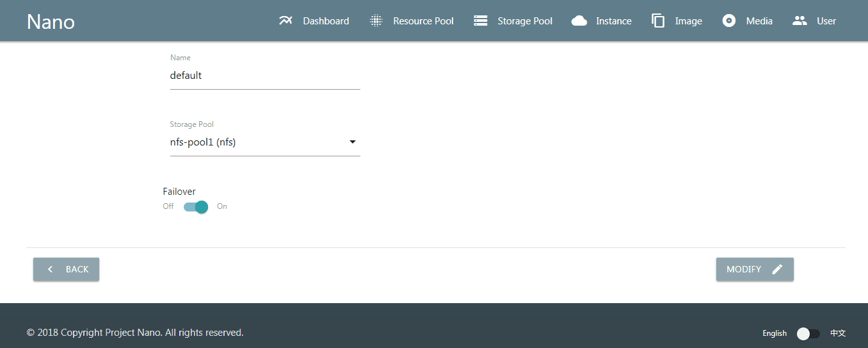Click the Failover Off label

pos(168,206)
